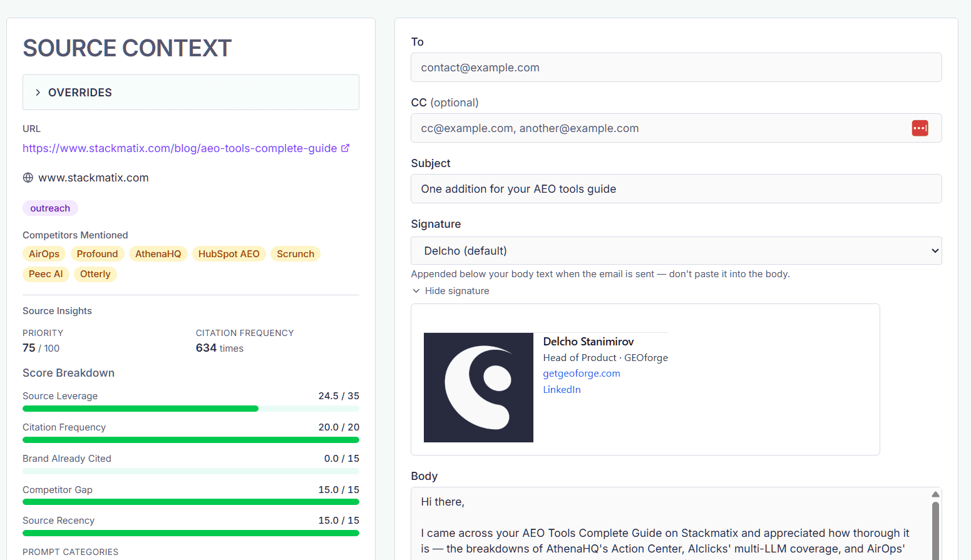Click the GEOforge logo in the signature
971x560 pixels.
[x=478, y=387]
